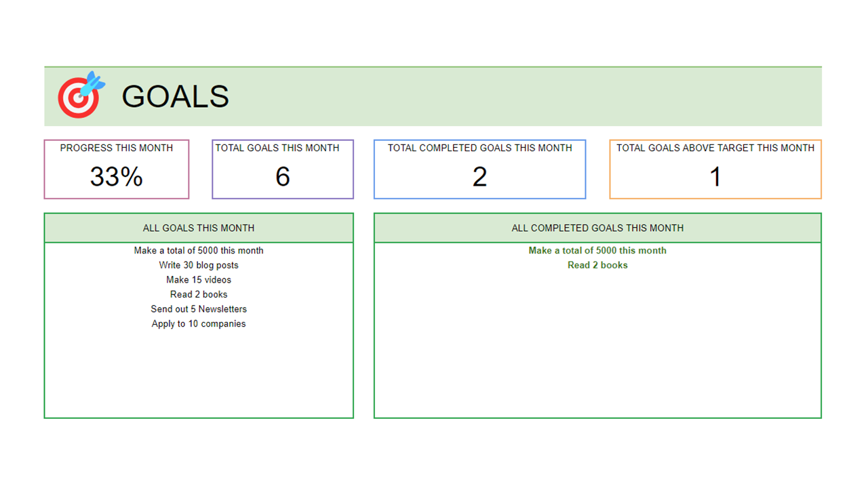Click the target dart icon beside GOALS
This screenshot has height=488, width=868.
[x=81, y=95]
